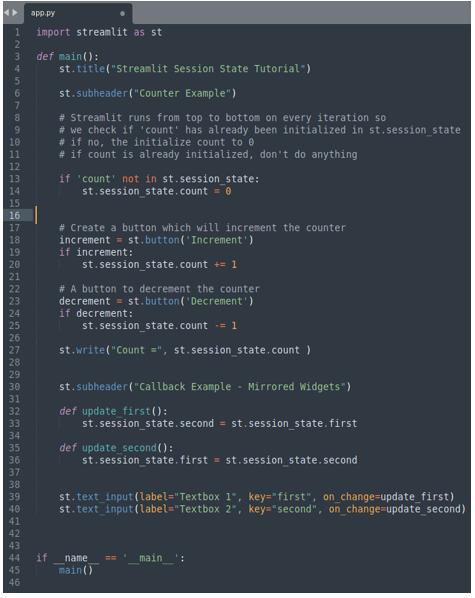
Task: Click the st.title Streamlit Session State Tutorial string
Action: click(208, 69)
